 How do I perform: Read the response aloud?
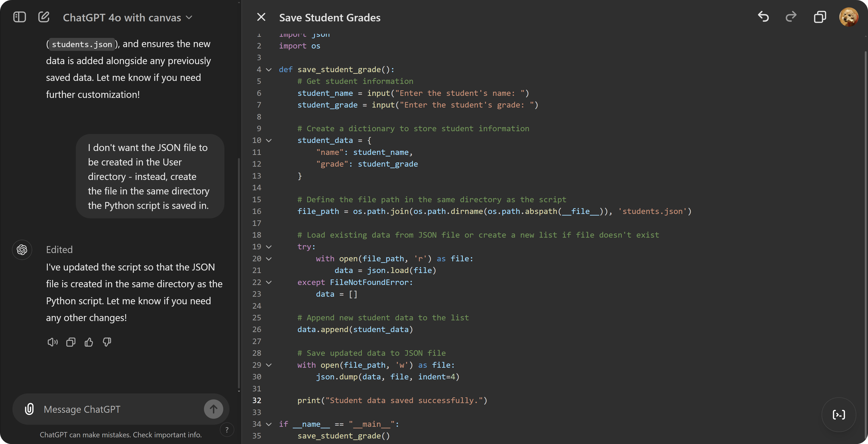tap(53, 342)
